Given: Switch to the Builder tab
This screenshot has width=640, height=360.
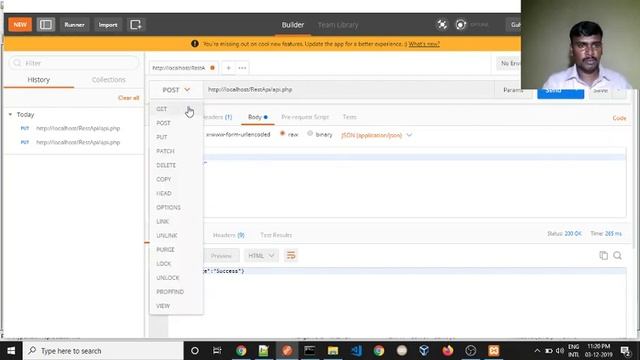Looking at the screenshot, I should tap(293, 25).
